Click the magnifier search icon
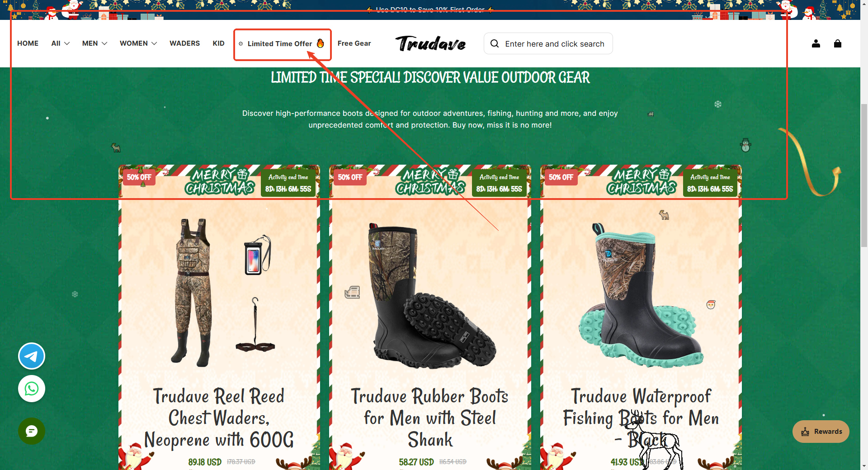 495,43
